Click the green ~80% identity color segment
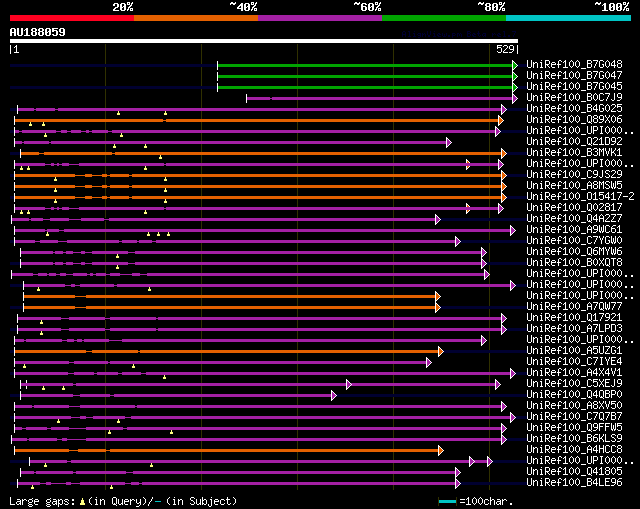The height and width of the screenshot is (509, 640). click(x=444, y=18)
